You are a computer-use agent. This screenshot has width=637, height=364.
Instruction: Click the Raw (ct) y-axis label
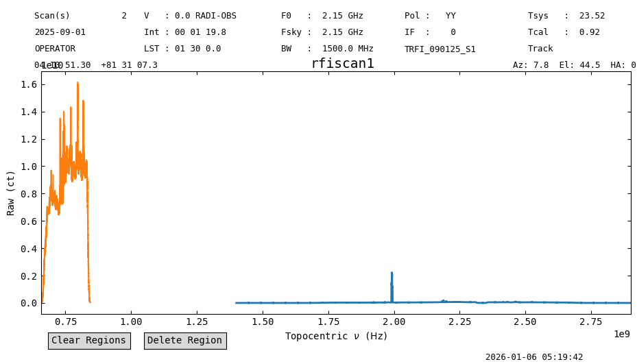(x=10, y=193)
